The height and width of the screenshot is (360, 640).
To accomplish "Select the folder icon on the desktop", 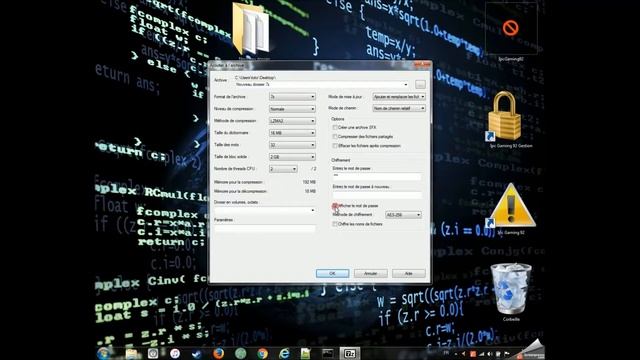I will coord(251,29).
